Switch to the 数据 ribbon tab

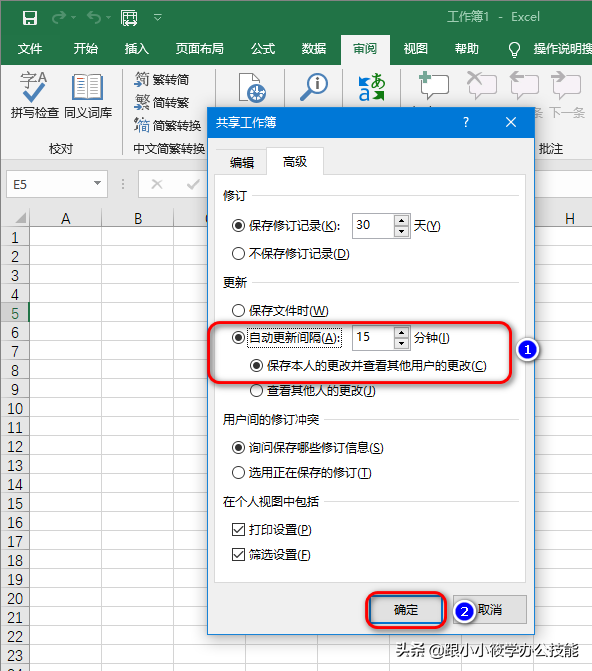314,49
